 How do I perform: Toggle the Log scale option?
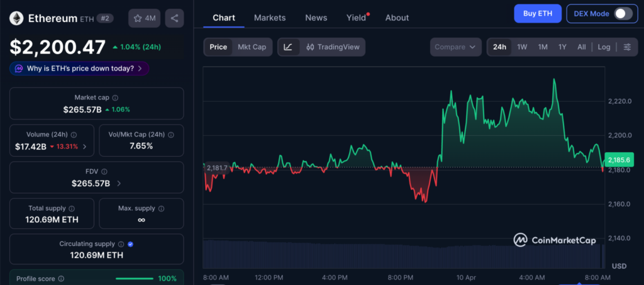(x=604, y=47)
